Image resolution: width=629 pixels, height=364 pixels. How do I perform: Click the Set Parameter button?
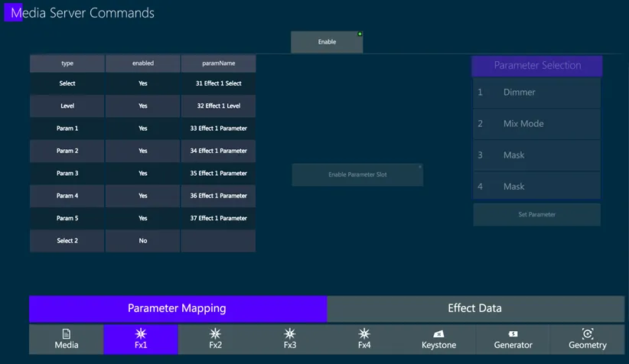(536, 214)
